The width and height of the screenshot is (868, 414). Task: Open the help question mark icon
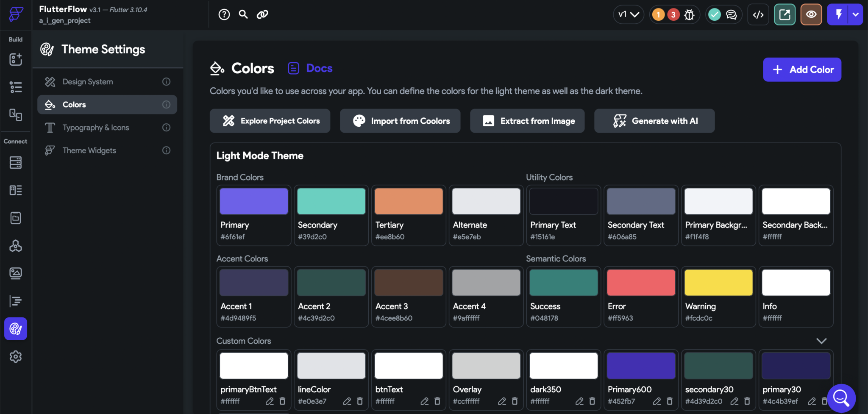224,15
